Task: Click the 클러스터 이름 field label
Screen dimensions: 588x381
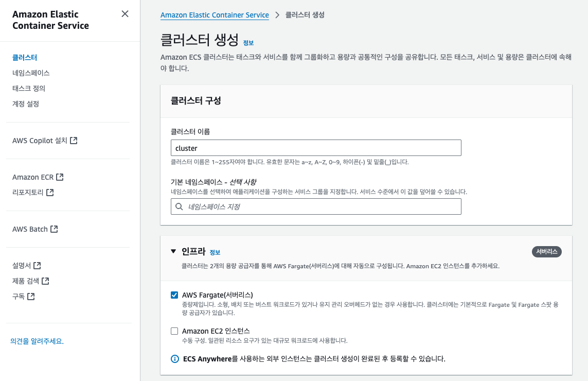Action: point(190,132)
